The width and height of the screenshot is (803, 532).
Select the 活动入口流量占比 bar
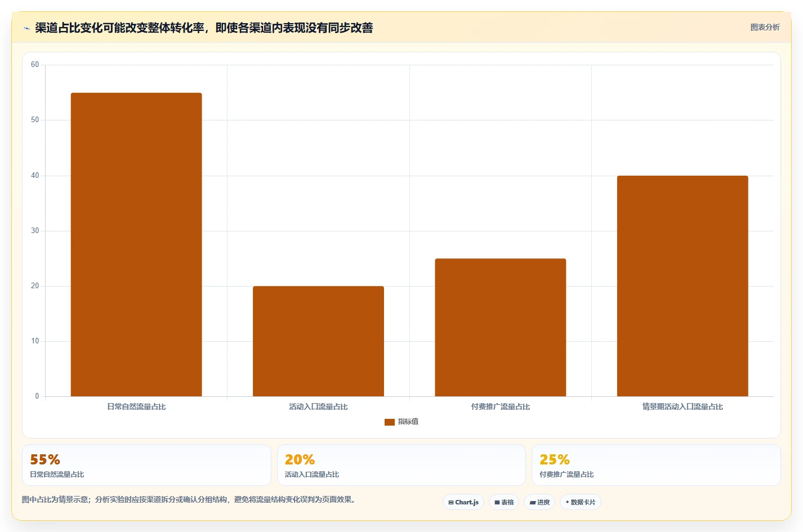click(318, 341)
